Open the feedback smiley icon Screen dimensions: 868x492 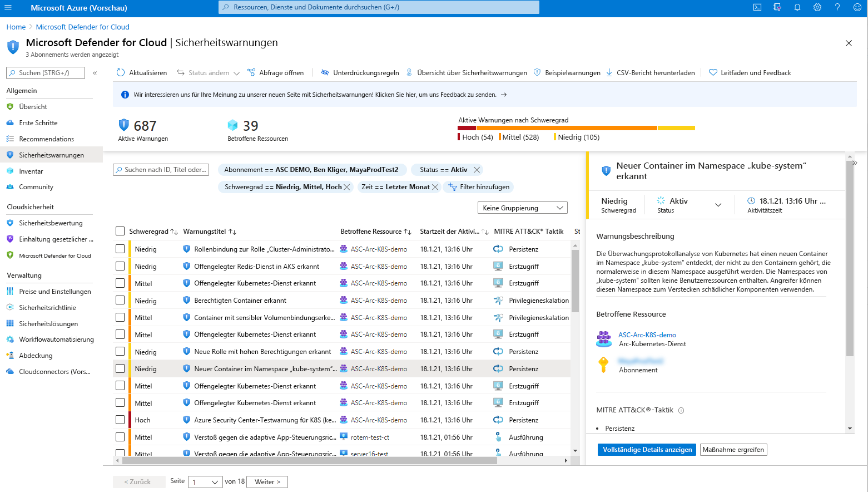(857, 7)
